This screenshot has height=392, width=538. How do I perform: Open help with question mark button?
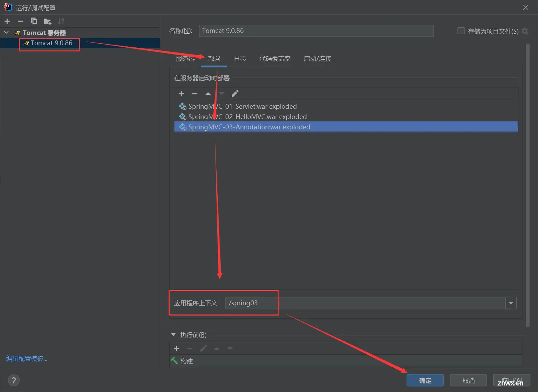pos(13,380)
